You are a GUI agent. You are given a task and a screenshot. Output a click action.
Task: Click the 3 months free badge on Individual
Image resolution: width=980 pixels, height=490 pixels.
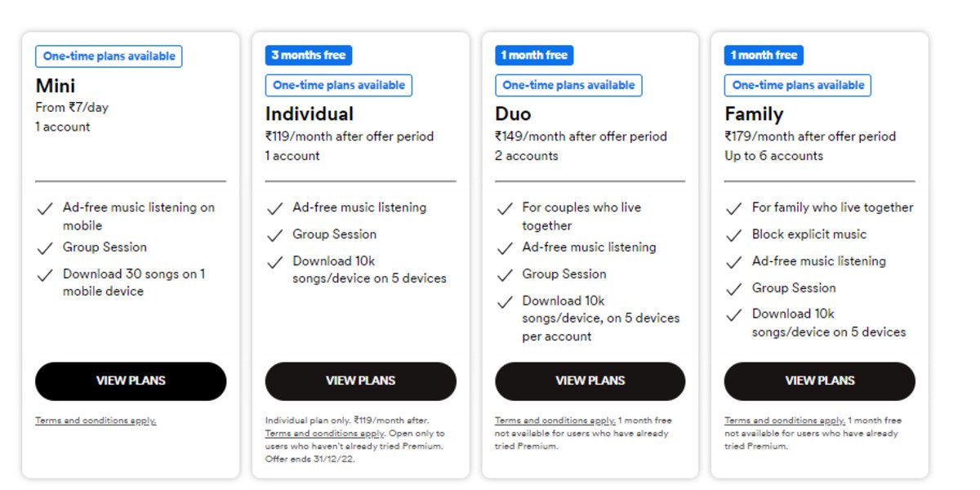308,55
